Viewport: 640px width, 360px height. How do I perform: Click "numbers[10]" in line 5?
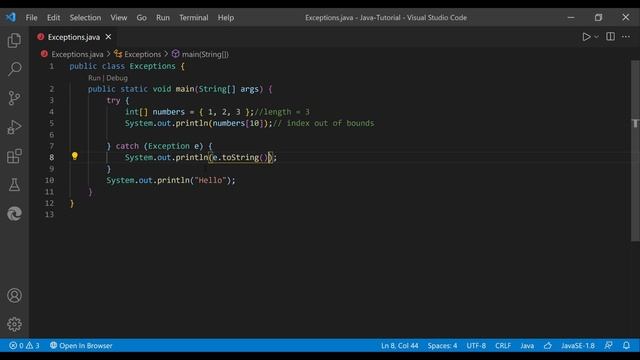(x=238, y=123)
